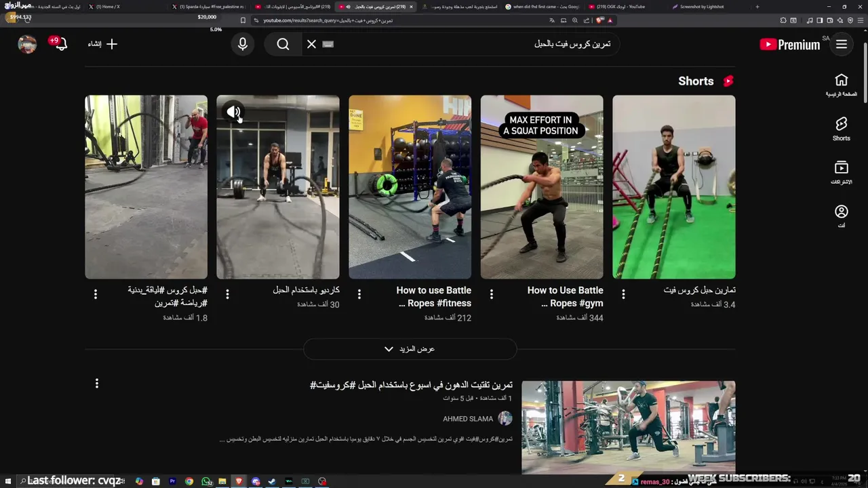Open options menu for AHMED SLAMA video

point(97,384)
